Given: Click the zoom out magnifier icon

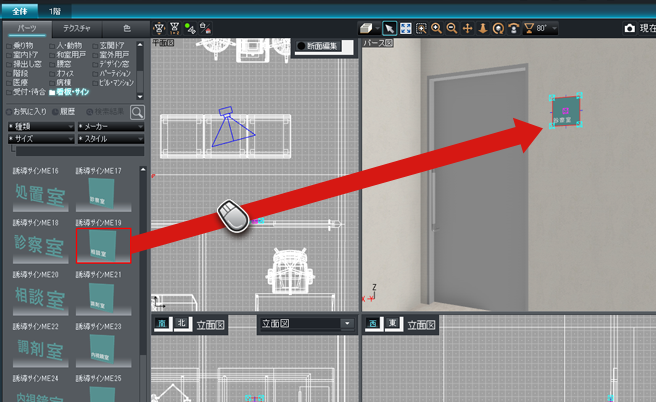Looking at the screenshot, I should pos(452,29).
